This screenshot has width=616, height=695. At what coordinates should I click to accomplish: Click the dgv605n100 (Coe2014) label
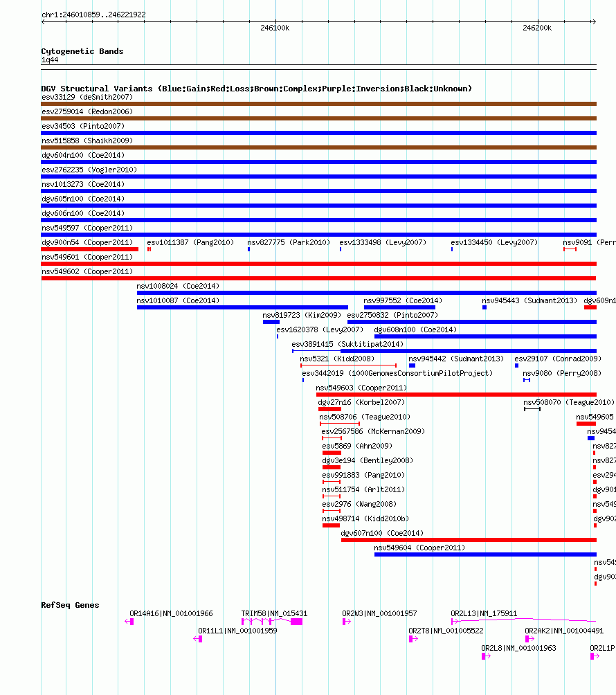[x=83, y=199]
